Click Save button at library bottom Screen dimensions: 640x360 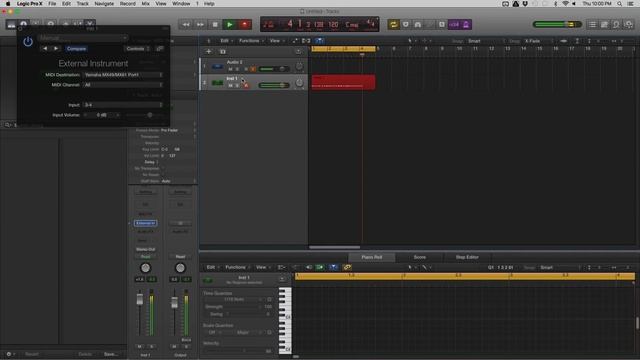pyautogui.click(x=111, y=354)
